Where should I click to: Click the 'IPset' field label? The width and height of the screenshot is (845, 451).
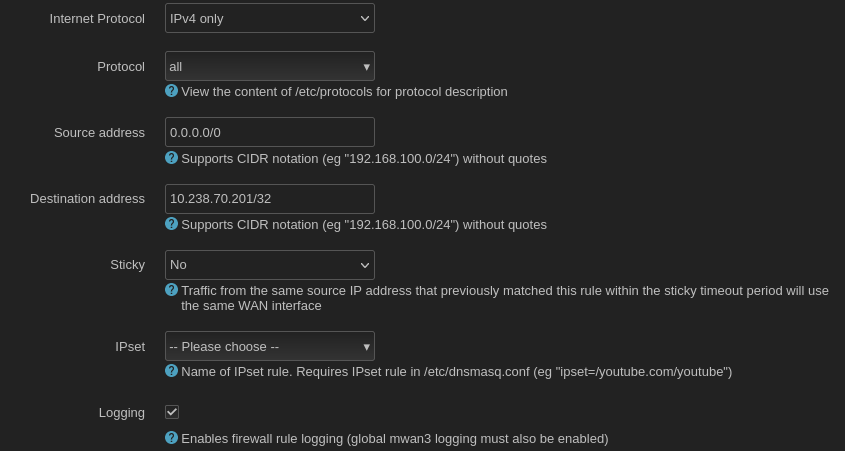[130, 346]
